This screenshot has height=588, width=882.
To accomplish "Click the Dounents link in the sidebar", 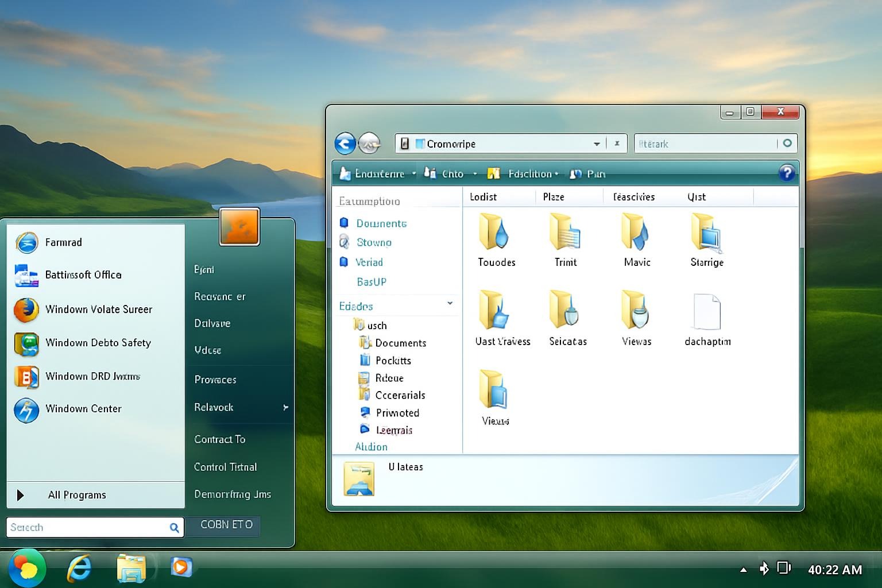I will pyautogui.click(x=381, y=223).
